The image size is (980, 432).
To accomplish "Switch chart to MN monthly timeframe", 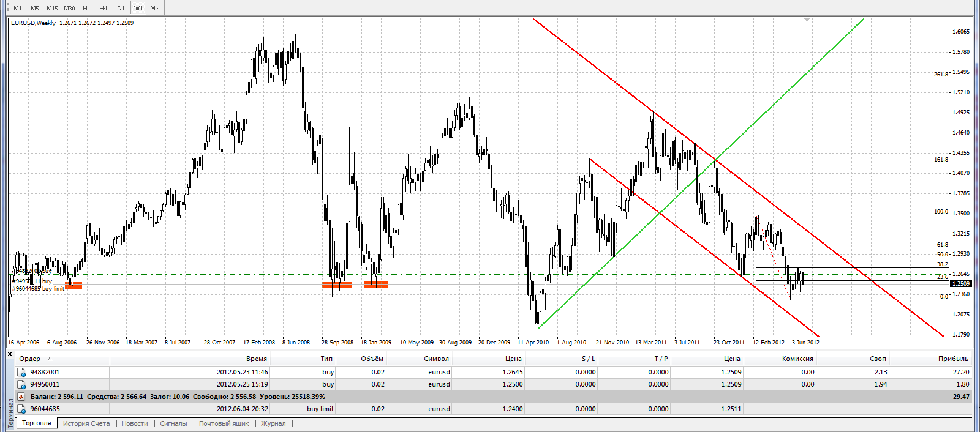I will point(155,8).
